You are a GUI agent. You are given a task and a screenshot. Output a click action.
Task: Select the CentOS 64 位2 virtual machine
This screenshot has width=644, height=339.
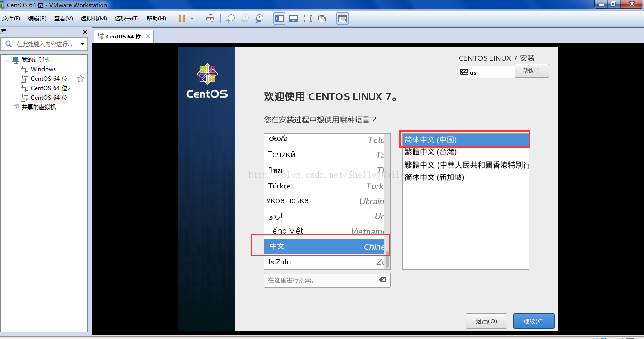point(51,88)
